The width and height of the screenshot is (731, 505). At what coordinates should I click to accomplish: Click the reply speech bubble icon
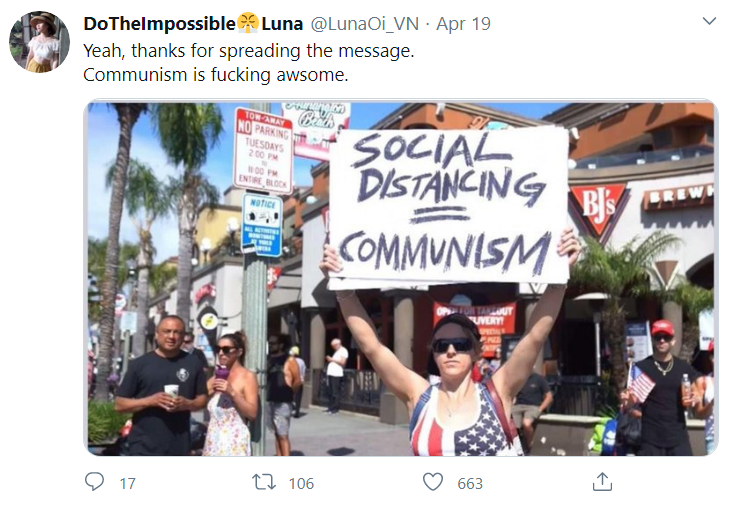pyautogui.click(x=94, y=482)
